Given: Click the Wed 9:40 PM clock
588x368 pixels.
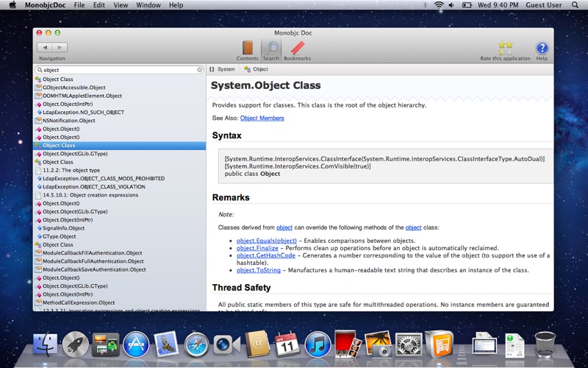Looking at the screenshot, I should pos(498,5).
